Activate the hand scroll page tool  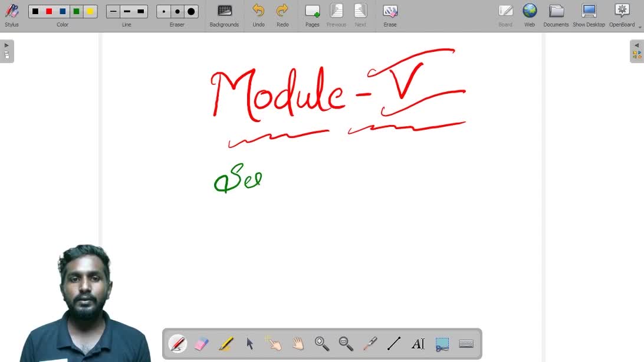pos(298,344)
